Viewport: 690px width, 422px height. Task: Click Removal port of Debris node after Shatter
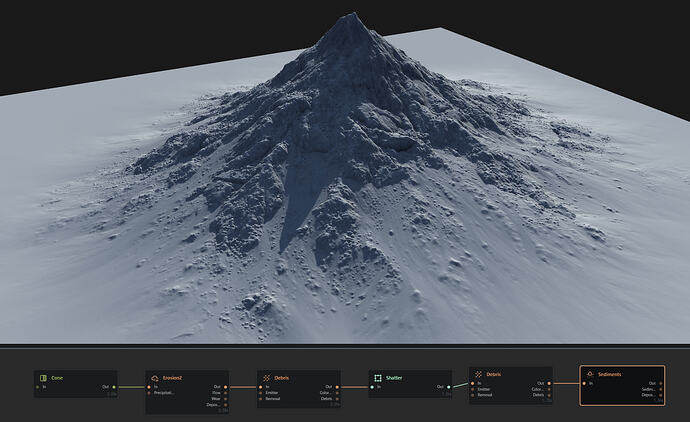[x=473, y=395]
